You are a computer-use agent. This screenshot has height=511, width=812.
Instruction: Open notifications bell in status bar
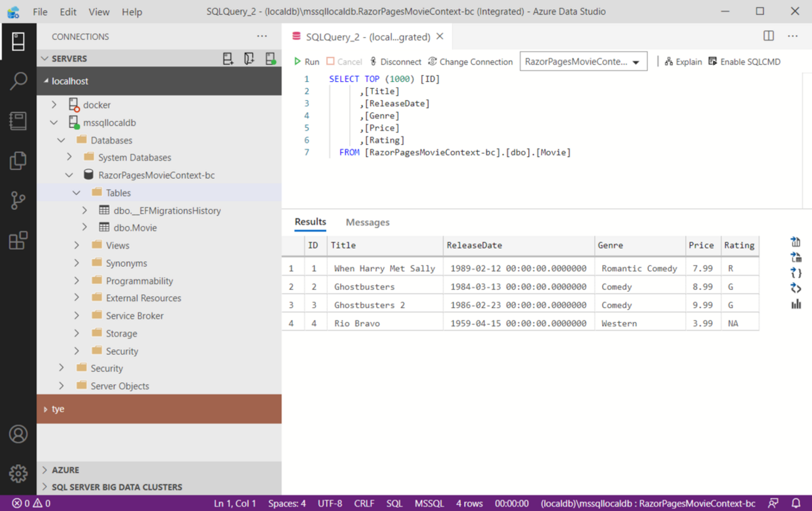point(796,503)
